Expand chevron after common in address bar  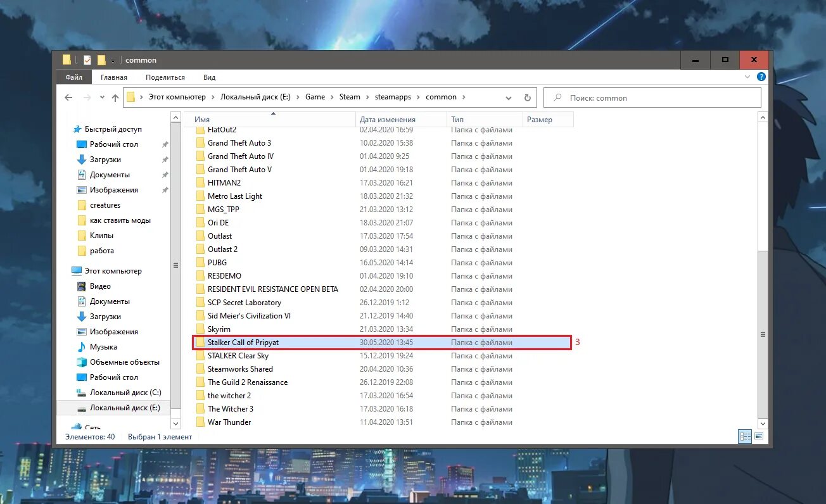point(464,97)
